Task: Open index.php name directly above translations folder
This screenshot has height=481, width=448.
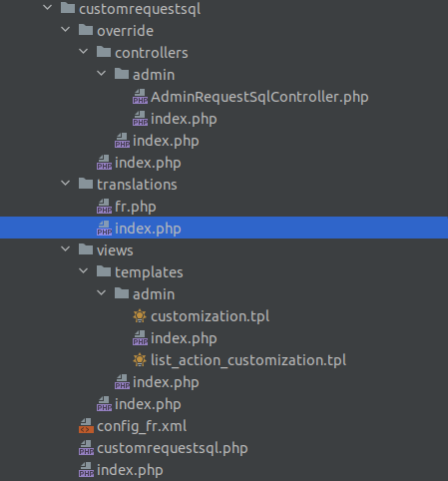Action: coord(148,163)
